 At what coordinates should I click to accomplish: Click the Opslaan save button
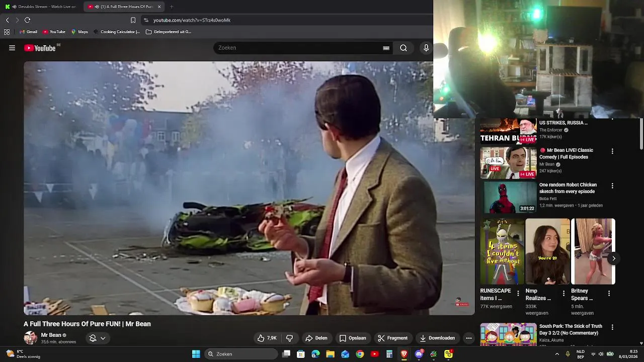(353, 338)
